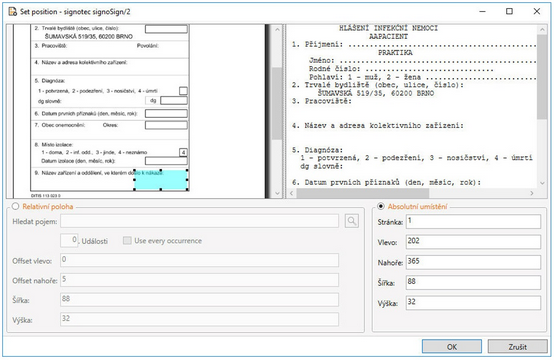Cancel with the Zrušit button

click(x=518, y=347)
